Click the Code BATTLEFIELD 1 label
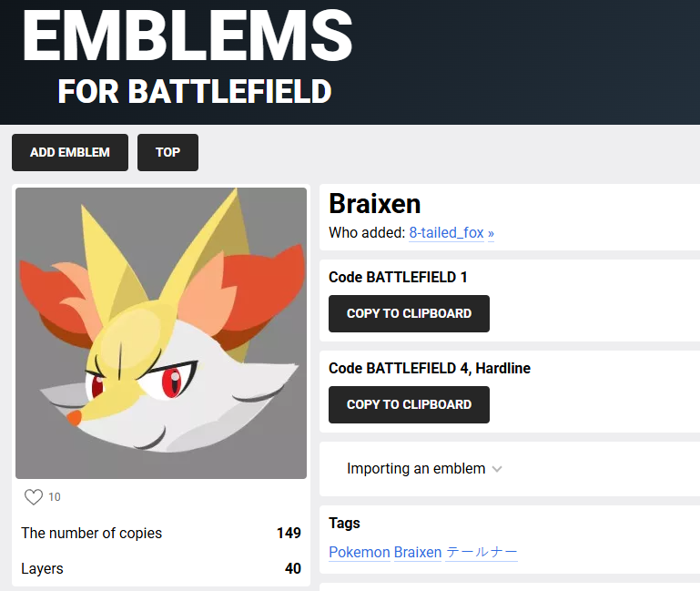This screenshot has width=700, height=591. (398, 277)
